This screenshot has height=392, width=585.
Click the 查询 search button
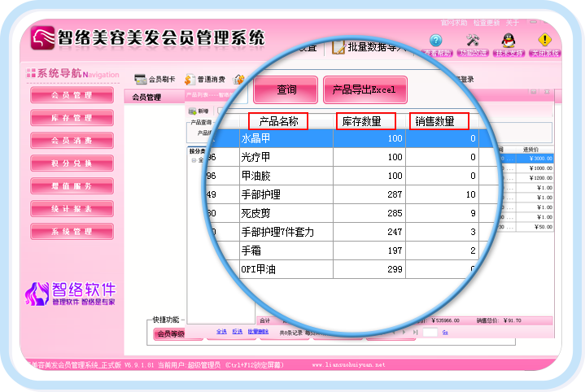pyautogui.click(x=286, y=89)
